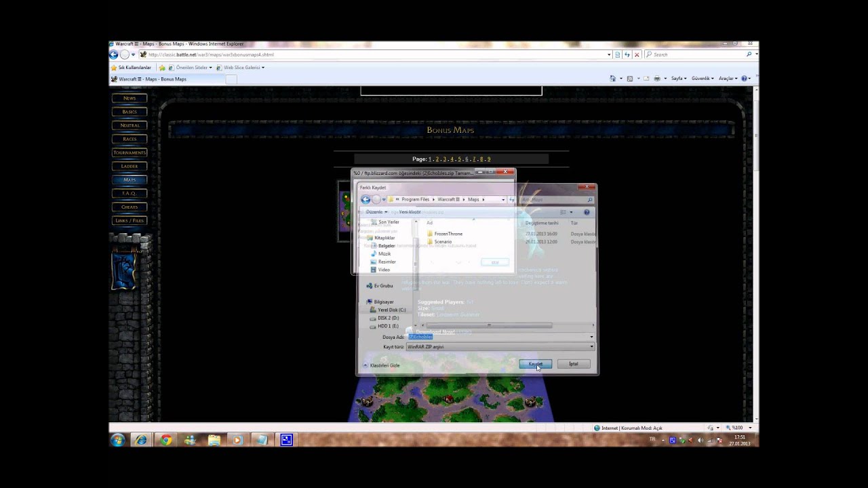This screenshot has height=488, width=868.
Task: Click the red stop loading X icon
Action: pos(637,54)
